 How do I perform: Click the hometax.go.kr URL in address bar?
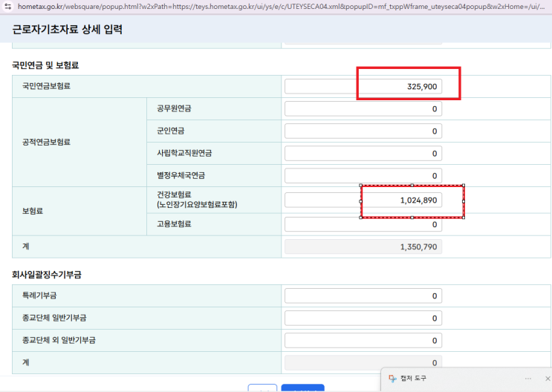(281, 7)
